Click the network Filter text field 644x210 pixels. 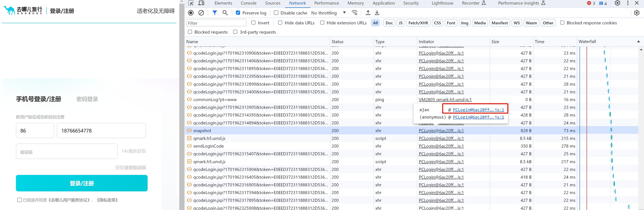click(216, 23)
